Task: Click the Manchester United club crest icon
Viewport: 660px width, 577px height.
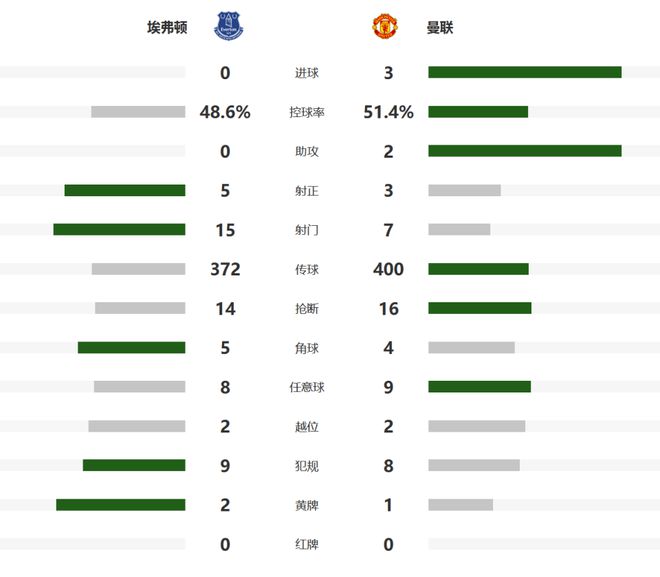Action: (x=385, y=27)
